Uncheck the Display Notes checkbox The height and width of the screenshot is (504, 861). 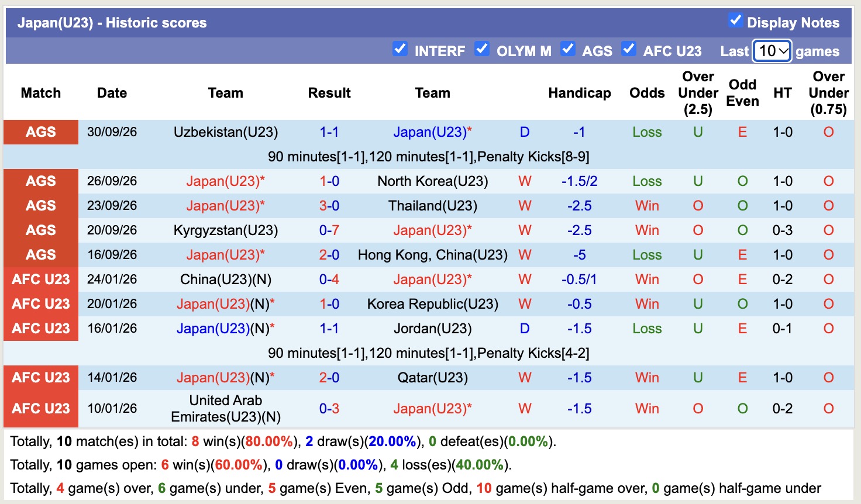point(736,20)
